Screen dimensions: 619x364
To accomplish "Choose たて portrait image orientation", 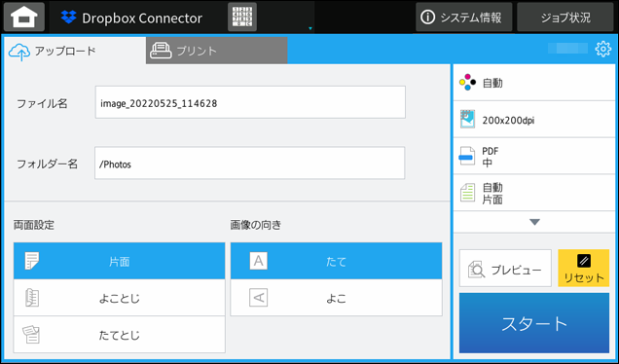I will point(337,261).
